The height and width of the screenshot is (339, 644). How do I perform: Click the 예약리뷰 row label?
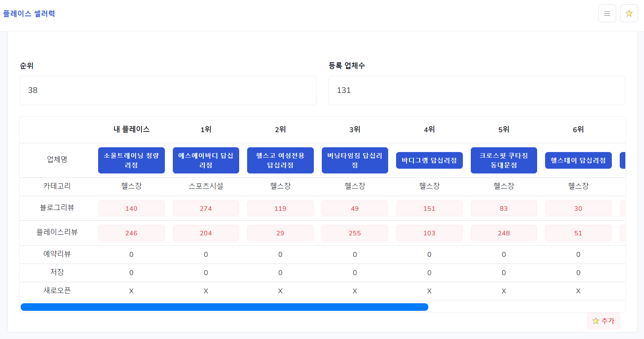coord(57,254)
